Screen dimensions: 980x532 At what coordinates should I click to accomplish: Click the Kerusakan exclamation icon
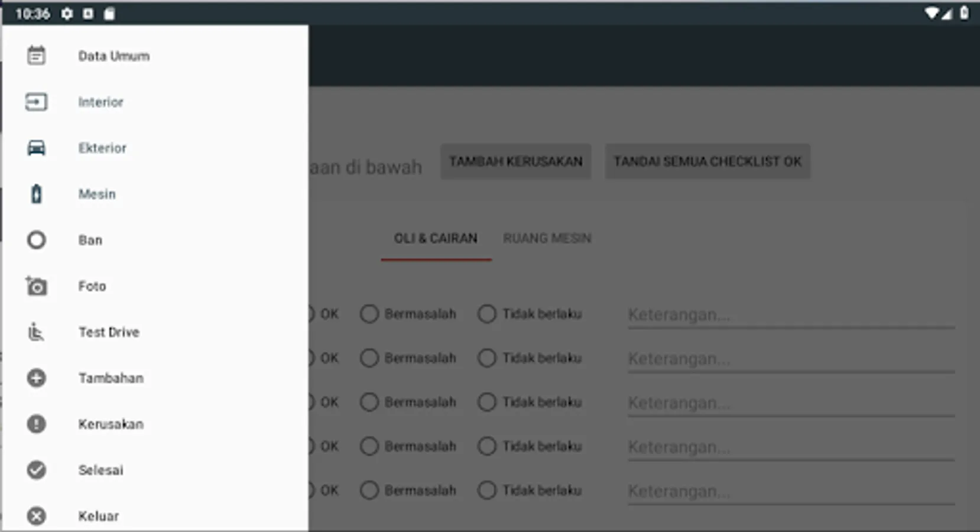(36, 424)
